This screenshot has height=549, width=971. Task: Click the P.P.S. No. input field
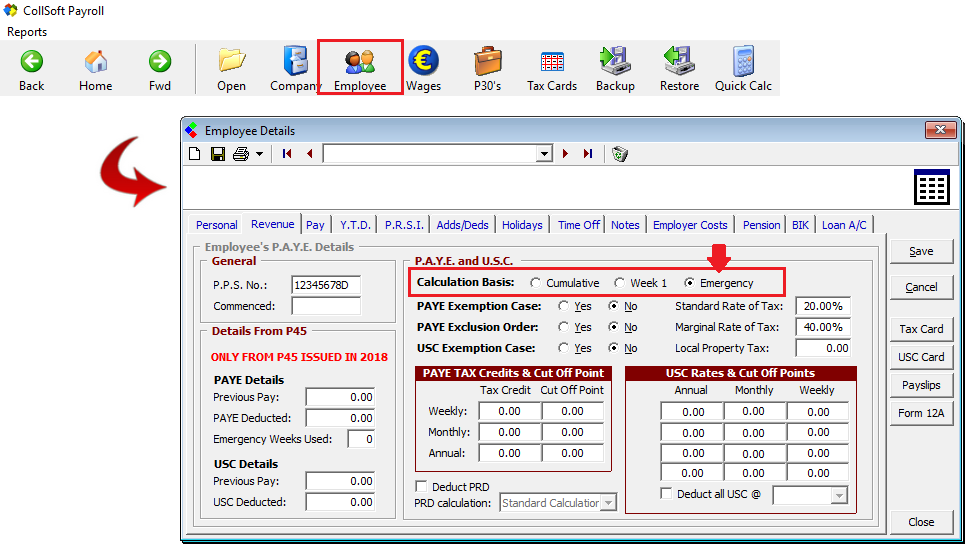click(x=326, y=285)
